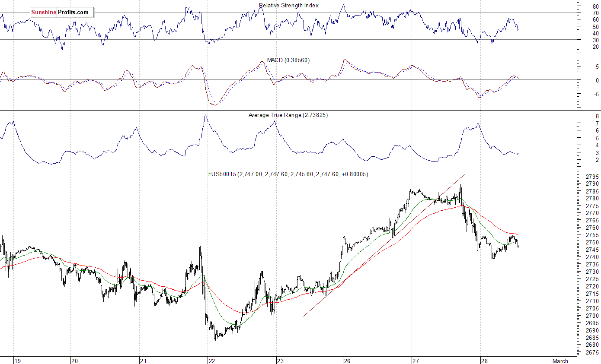
Task: Click the 2675 price scale value
Action: (592, 353)
